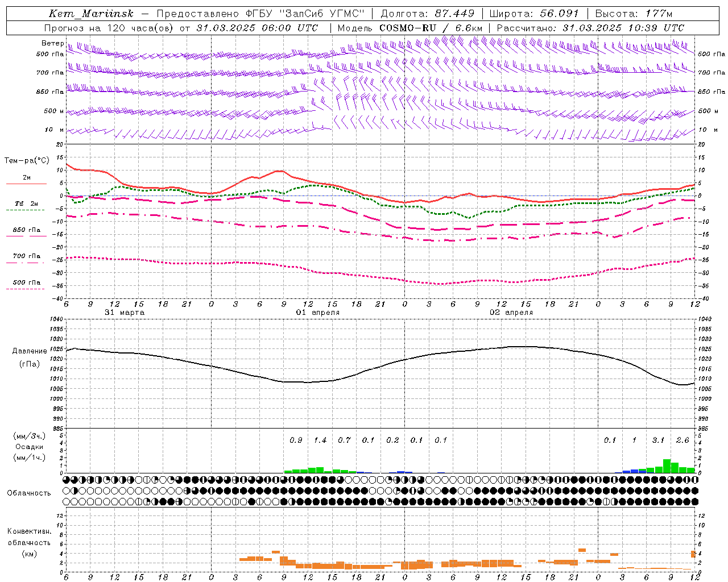Viewport: 728px width, 582px height.
Task: Select the 'Давление' pressure panel label
Action: pyautogui.click(x=30, y=351)
